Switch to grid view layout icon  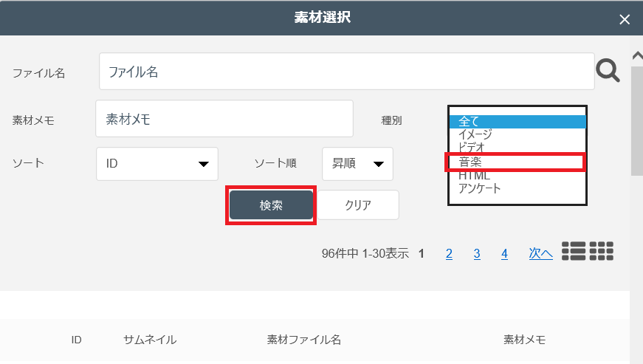(x=602, y=251)
